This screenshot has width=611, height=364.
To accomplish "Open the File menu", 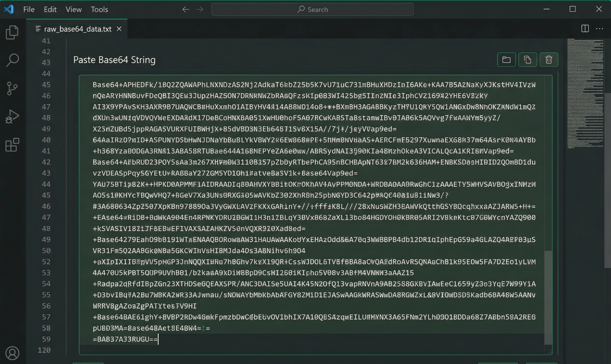I will (x=29, y=9).
